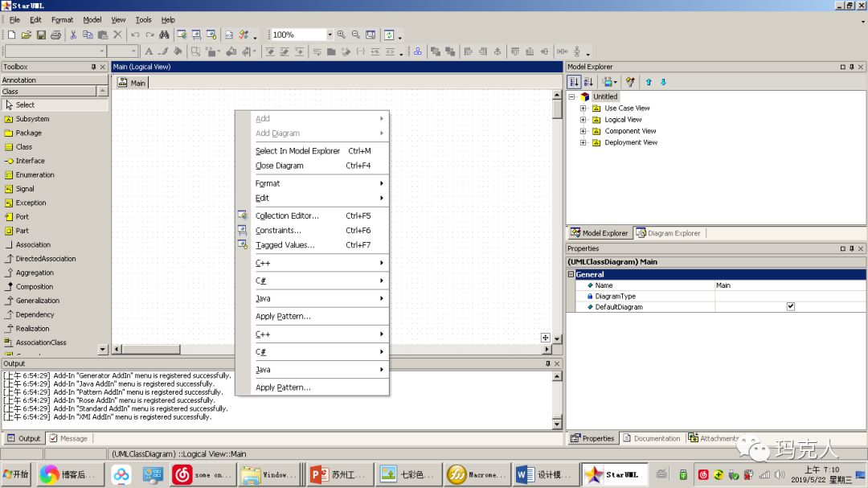Screen dimensions: 868x488
Task: Click the diagram vertical scrollbar down arrow
Action: click(558, 338)
